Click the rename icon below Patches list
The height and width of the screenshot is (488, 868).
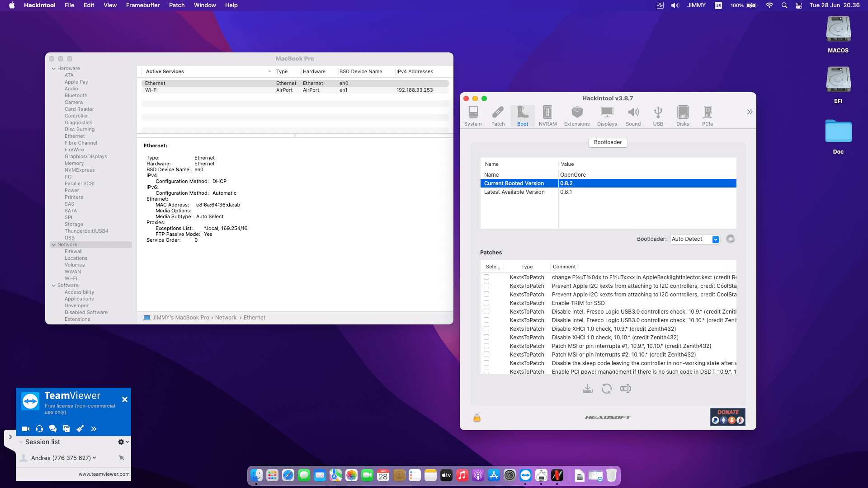pos(626,389)
